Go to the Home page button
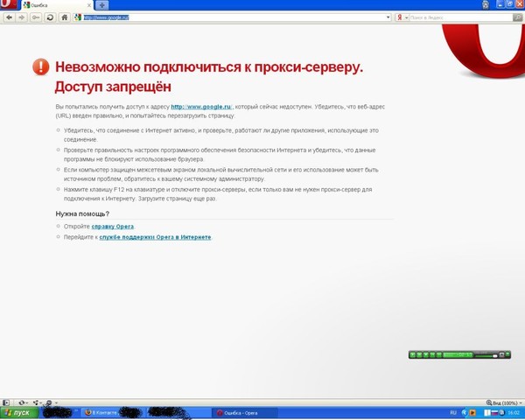Image resolution: width=525 pixels, height=420 pixels. point(64,17)
